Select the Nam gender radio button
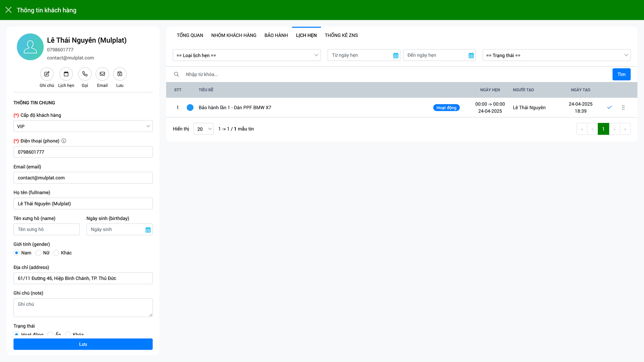 point(16,253)
